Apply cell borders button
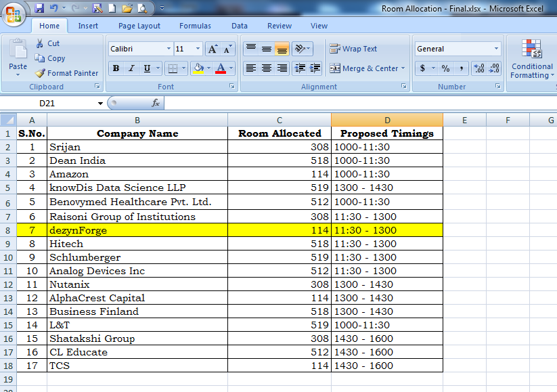557x392 pixels. coord(173,68)
